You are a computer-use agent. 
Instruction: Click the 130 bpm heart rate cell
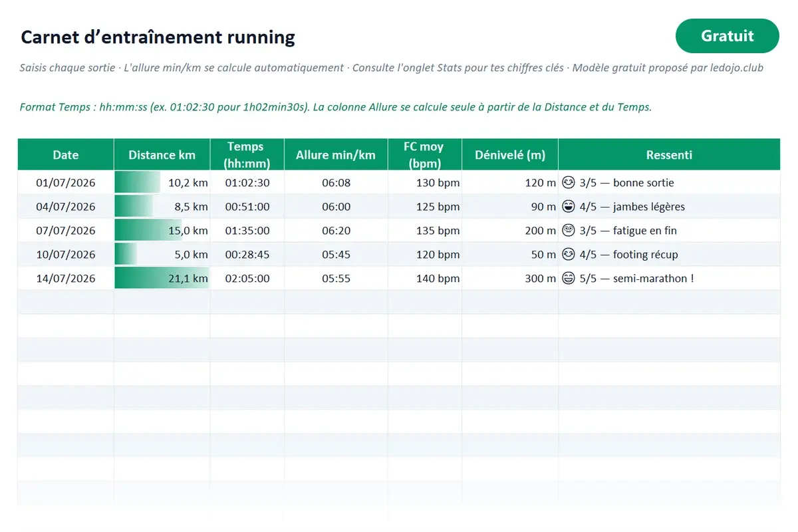pyautogui.click(x=425, y=183)
